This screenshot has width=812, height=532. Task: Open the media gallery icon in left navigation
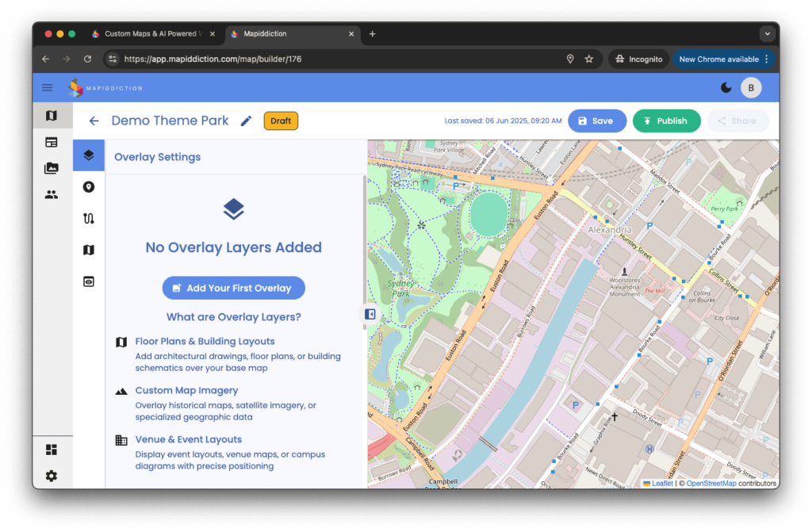(x=52, y=168)
